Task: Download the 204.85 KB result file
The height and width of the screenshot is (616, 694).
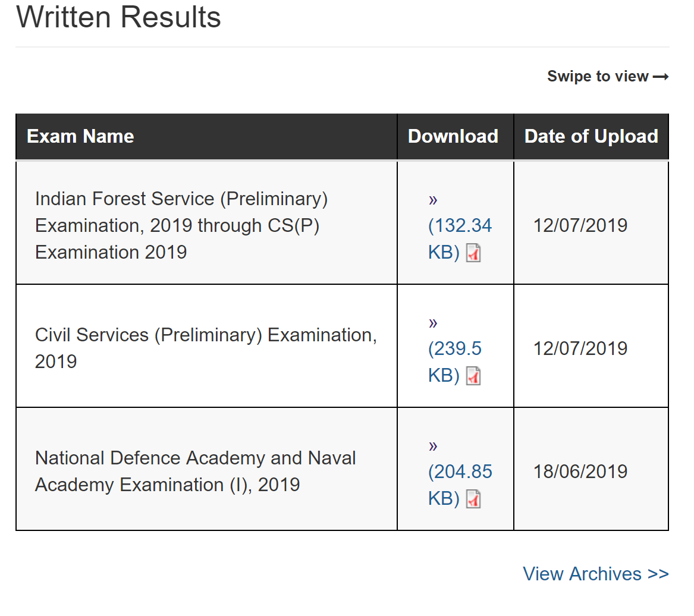Action: tap(460, 472)
